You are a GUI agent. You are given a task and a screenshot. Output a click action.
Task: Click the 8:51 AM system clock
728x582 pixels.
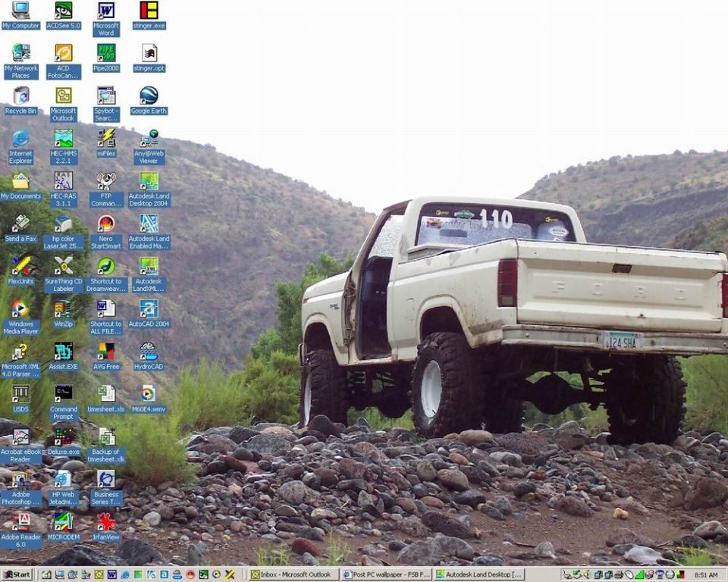[706, 575]
